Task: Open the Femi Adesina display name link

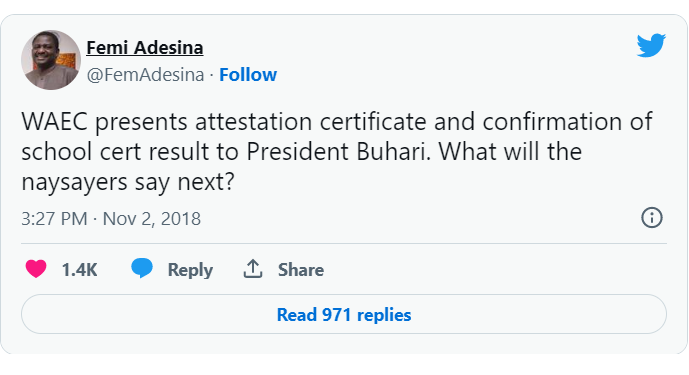Action: click(145, 47)
